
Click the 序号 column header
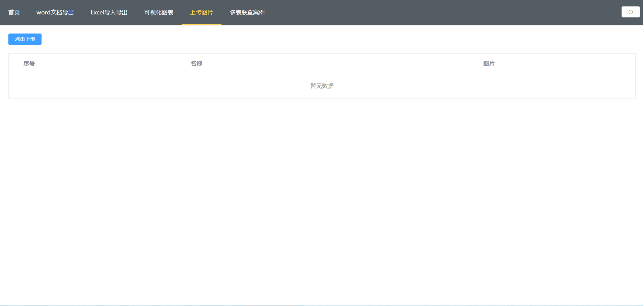pos(29,63)
